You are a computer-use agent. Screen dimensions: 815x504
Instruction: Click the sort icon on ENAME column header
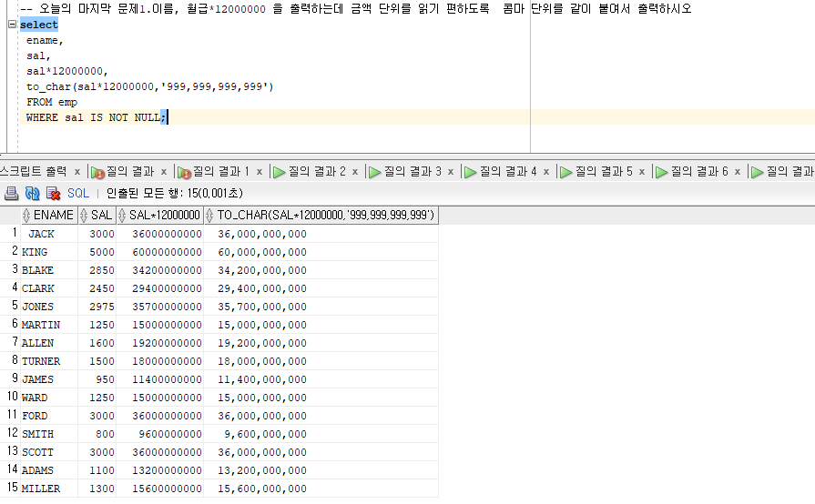pyautogui.click(x=27, y=215)
